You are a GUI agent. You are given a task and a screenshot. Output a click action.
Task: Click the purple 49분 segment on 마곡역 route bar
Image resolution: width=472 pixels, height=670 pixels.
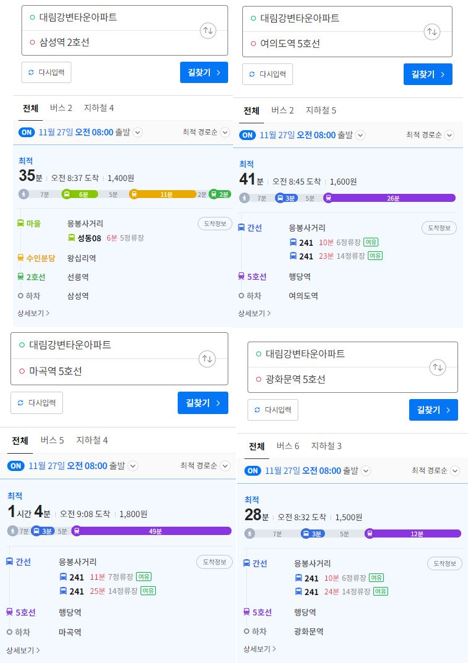[152, 531]
